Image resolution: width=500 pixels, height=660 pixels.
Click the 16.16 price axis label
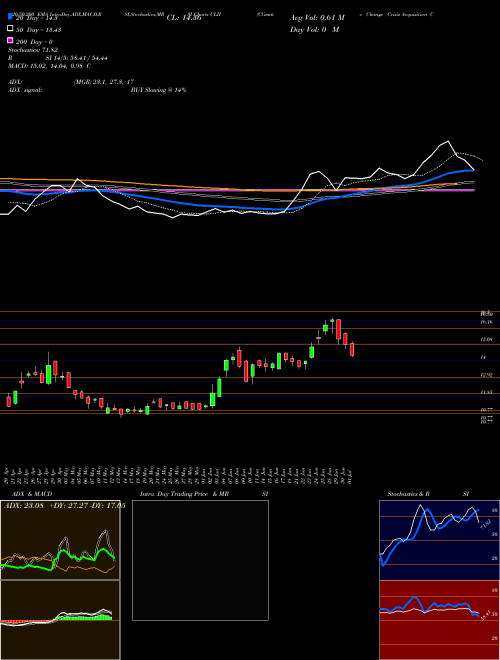click(x=487, y=322)
